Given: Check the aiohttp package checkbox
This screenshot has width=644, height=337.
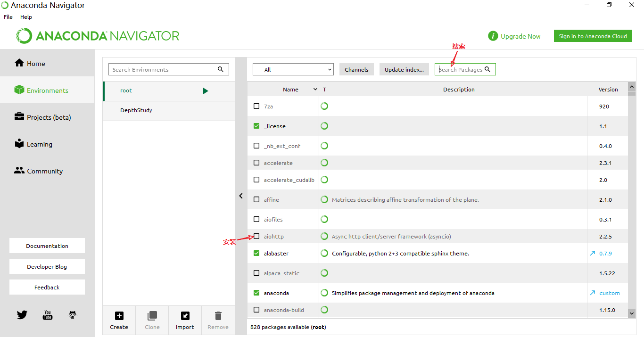Looking at the screenshot, I should tap(256, 236).
